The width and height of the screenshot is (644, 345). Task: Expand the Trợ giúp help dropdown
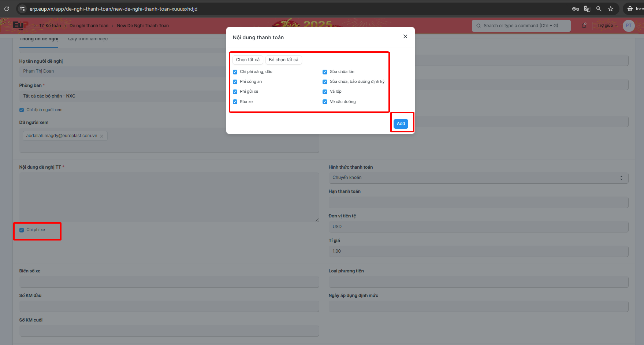tap(607, 26)
